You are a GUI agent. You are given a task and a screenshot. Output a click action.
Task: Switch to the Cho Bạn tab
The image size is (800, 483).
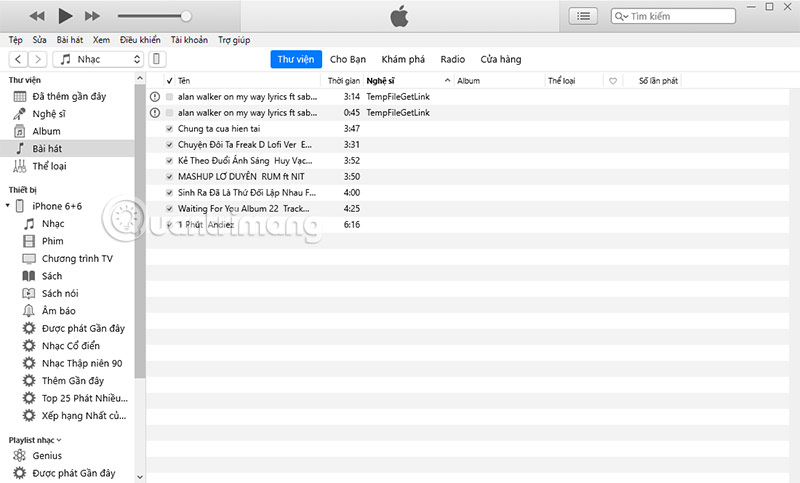pyautogui.click(x=348, y=59)
